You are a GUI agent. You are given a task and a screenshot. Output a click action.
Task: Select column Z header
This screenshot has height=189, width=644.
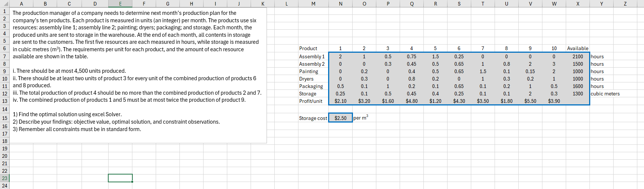[625, 3]
